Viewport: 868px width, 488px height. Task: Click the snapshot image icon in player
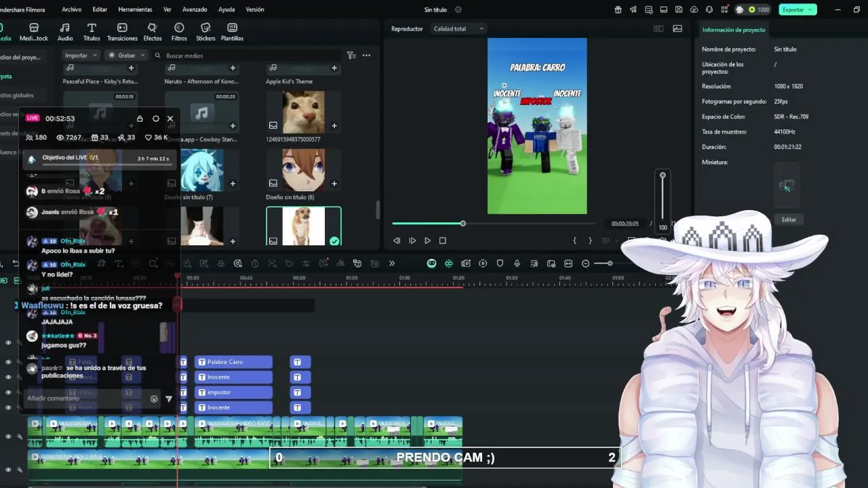[x=677, y=28]
